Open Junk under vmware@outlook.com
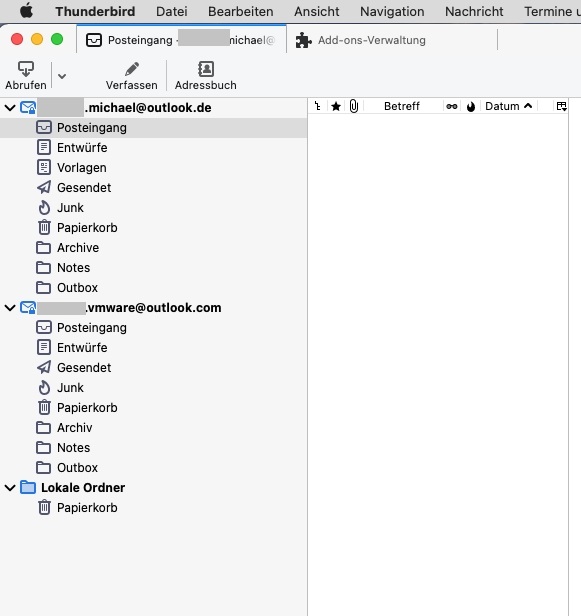Image resolution: width=581 pixels, height=616 pixels. [153, 388]
